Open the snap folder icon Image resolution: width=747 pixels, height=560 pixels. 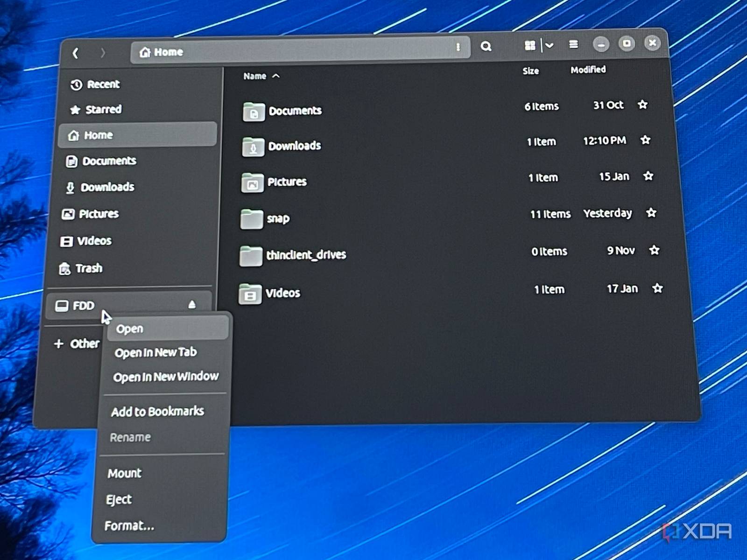coord(252,219)
